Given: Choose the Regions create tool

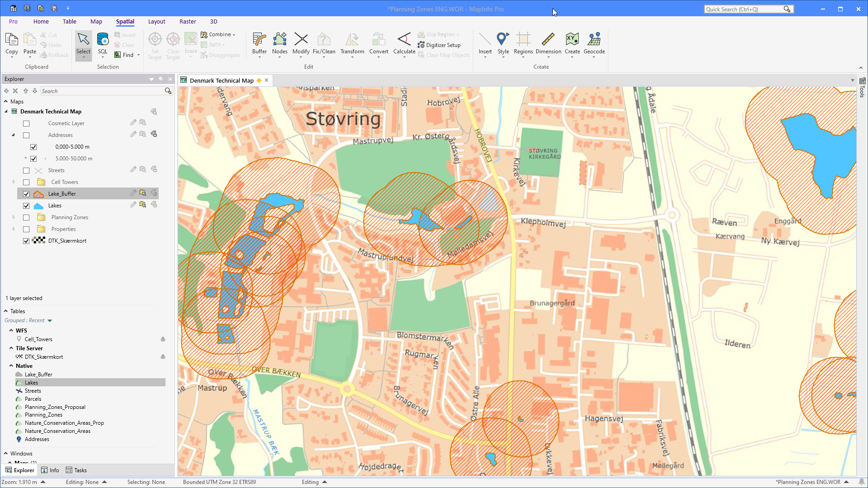Looking at the screenshot, I should pyautogui.click(x=523, y=44).
